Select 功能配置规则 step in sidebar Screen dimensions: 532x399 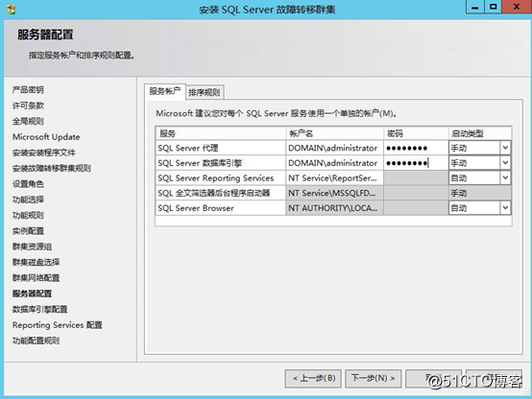[x=36, y=340]
